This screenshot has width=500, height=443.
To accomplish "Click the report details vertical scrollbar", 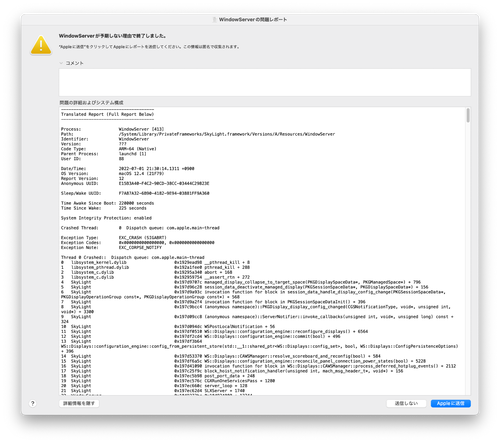I will tap(468, 115).
